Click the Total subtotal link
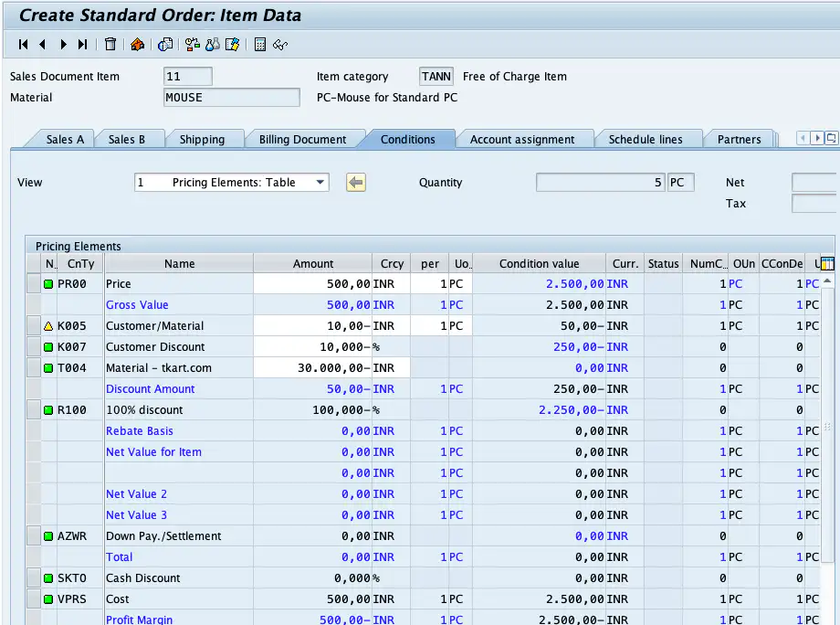 (120, 556)
